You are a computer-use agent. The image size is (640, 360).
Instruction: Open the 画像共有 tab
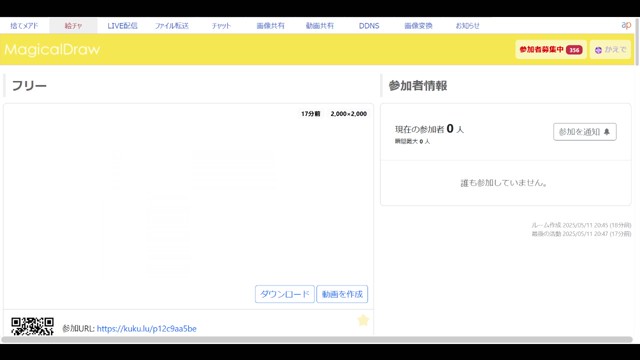click(x=270, y=26)
